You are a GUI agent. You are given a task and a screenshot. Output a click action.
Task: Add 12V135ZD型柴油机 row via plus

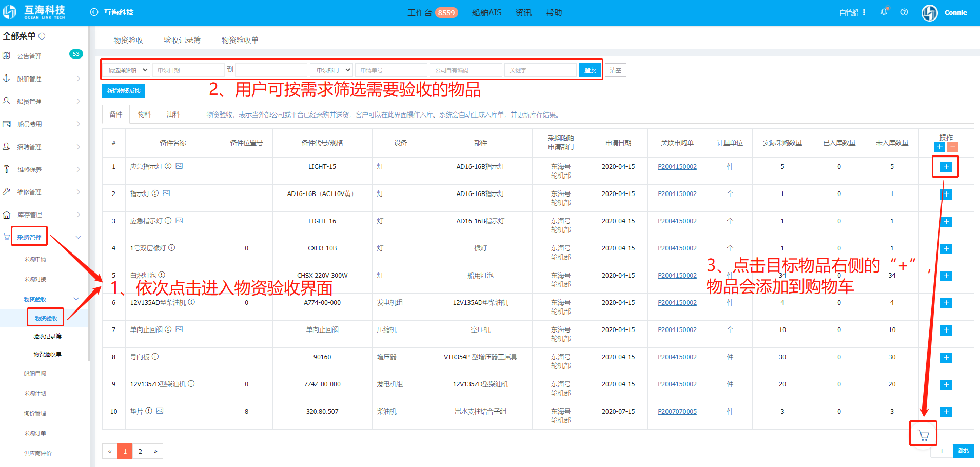(x=946, y=385)
